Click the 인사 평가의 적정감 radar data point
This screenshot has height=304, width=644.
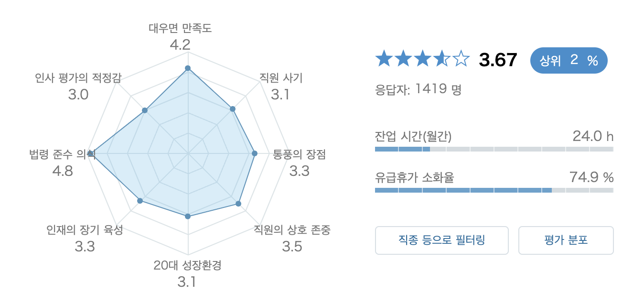144,110
